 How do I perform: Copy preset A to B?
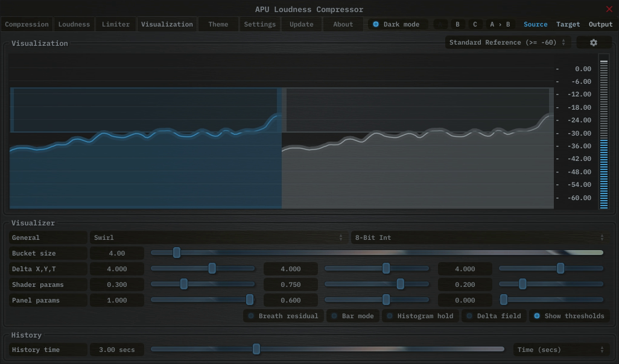pyautogui.click(x=500, y=25)
